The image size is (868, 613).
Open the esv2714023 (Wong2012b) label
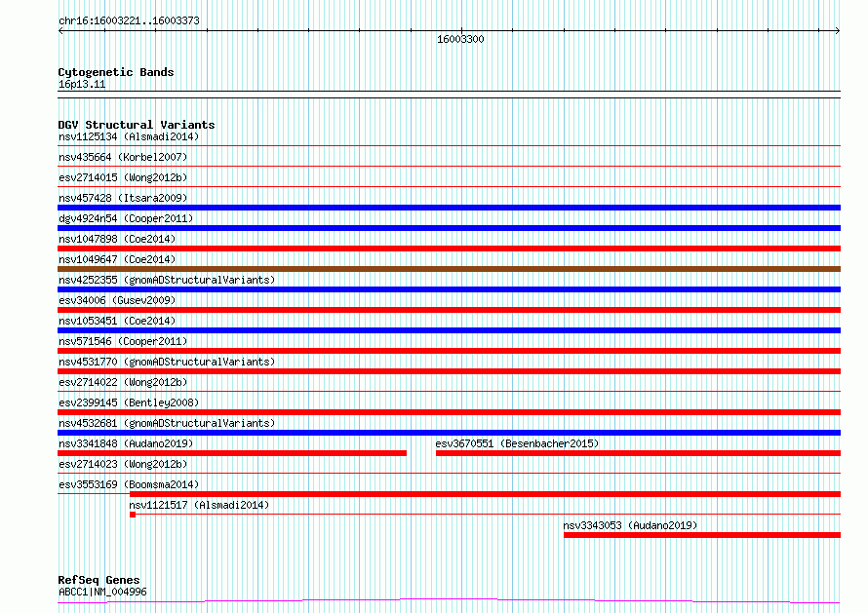click(x=123, y=464)
